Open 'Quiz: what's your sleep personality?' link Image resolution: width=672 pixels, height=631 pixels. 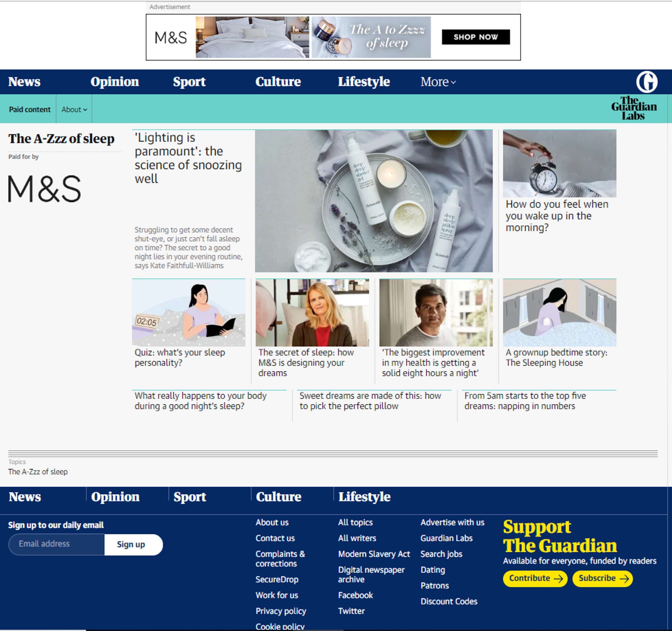pyautogui.click(x=180, y=357)
